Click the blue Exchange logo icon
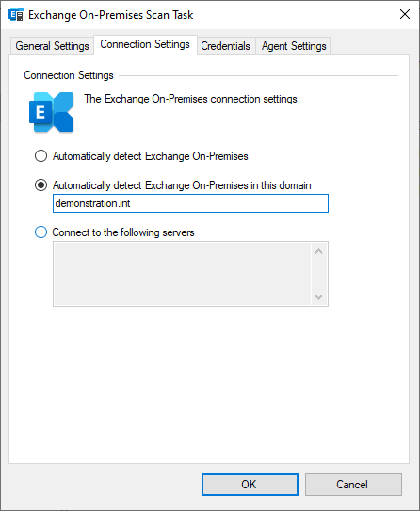This screenshot has width=420, height=511. pos(52,112)
